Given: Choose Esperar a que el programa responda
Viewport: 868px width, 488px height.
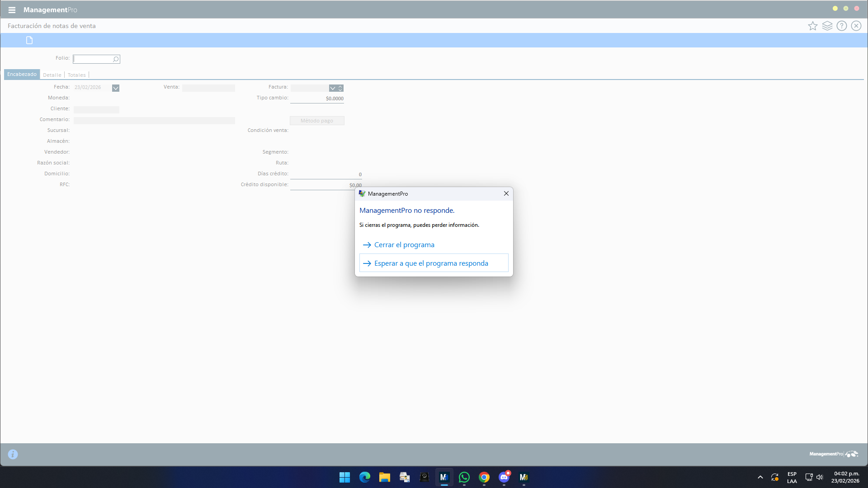Looking at the screenshot, I should tap(431, 263).
